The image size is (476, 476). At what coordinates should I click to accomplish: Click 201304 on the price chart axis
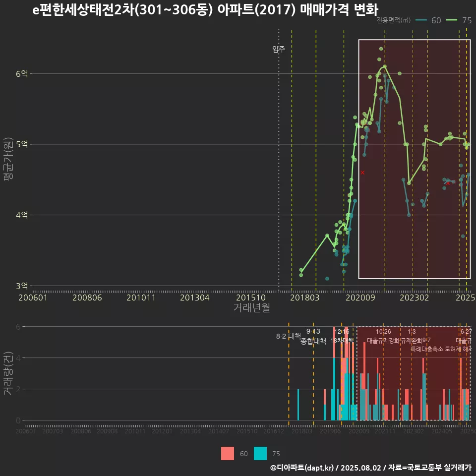[x=194, y=297]
